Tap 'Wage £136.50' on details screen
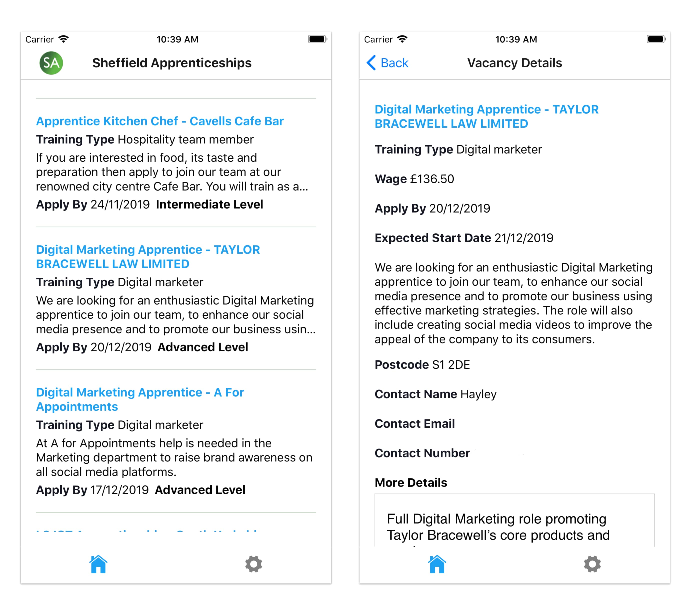Screen dimensions: 700x600 (x=414, y=179)
